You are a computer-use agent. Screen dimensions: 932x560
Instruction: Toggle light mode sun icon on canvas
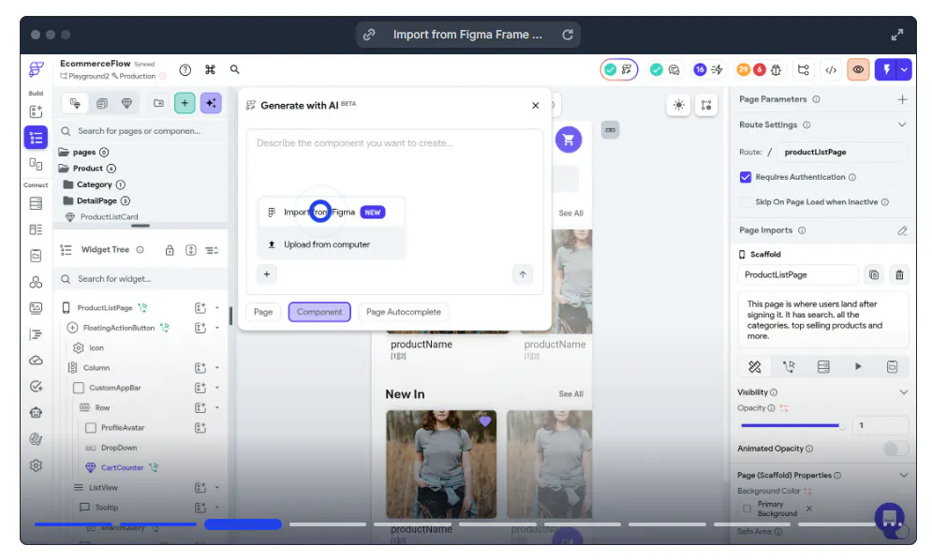[x=679, y=105]
